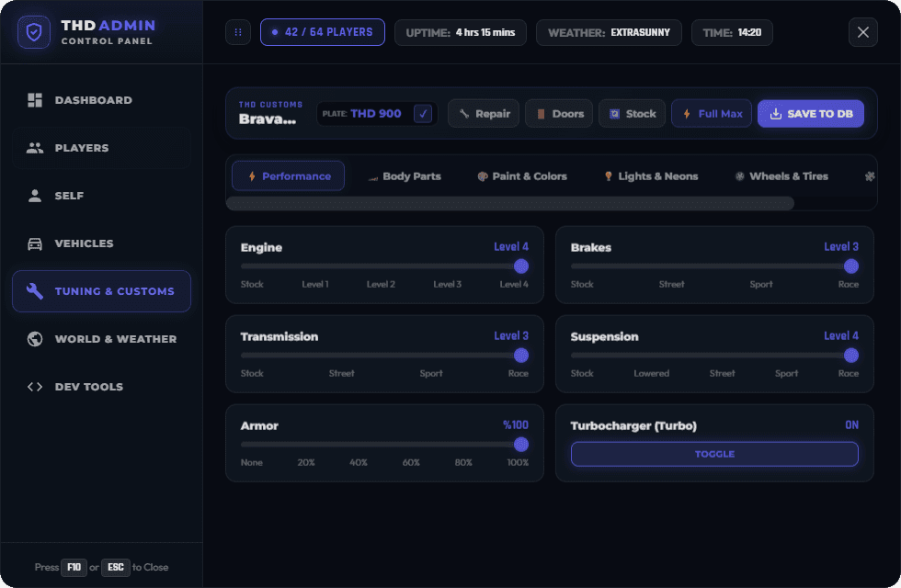This screenshot has height=588, width=901.
Task: Click the grid drag handle icon
Action: 238,32
